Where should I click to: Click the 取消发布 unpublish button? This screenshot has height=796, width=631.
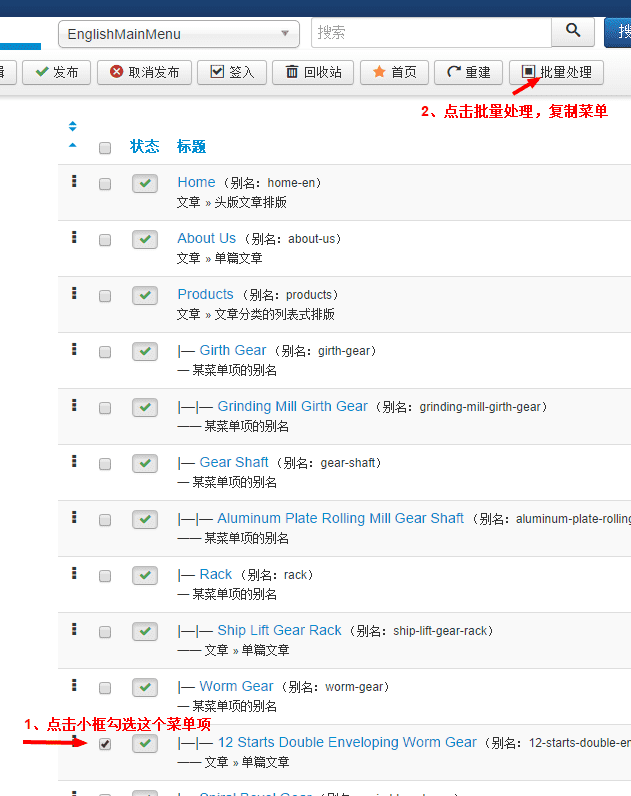(x=145, y=72)
